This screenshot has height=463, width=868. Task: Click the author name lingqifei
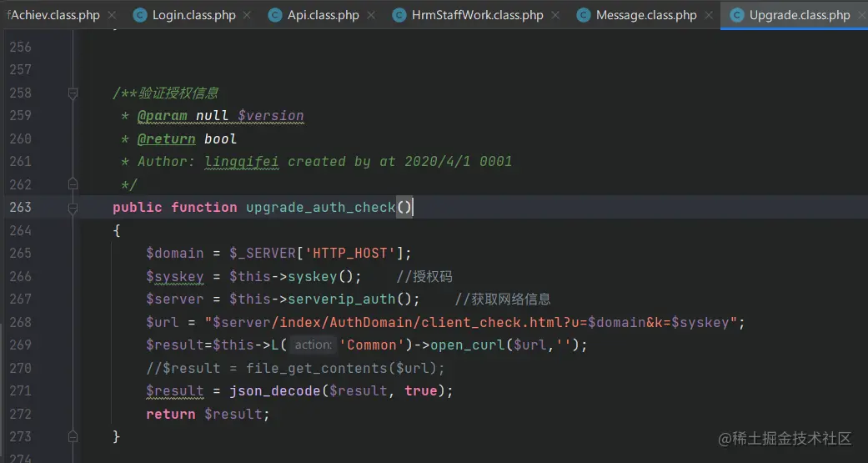[242, 161]
